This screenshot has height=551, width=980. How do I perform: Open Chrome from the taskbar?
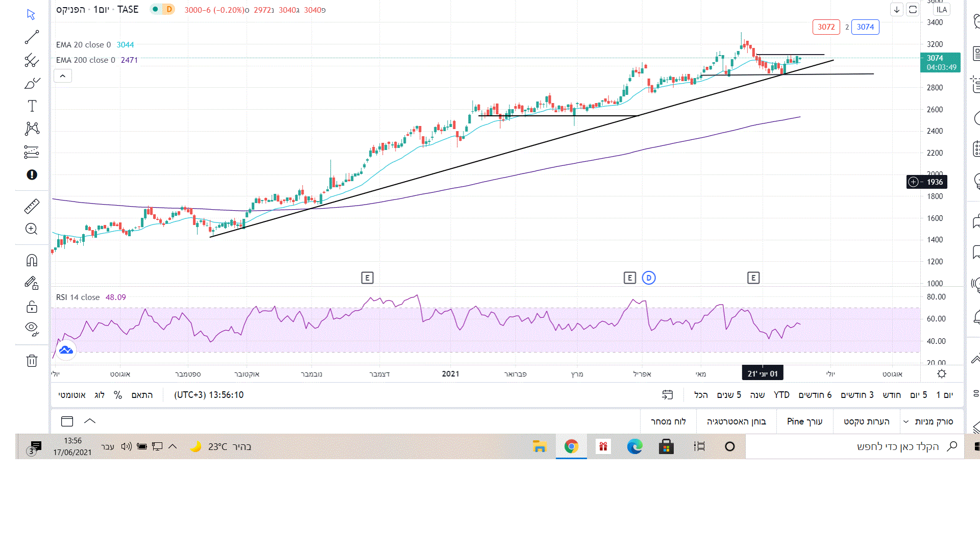pyautogui.click(x=571, y=446)
